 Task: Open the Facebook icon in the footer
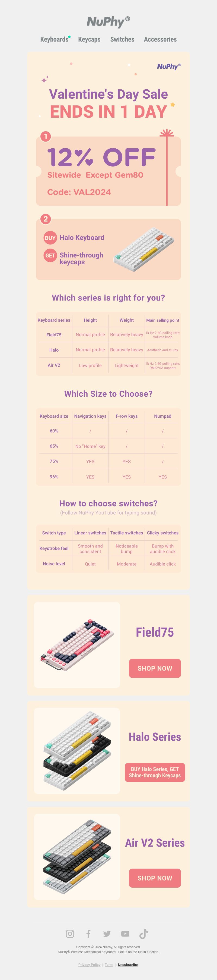click(88, 934)
